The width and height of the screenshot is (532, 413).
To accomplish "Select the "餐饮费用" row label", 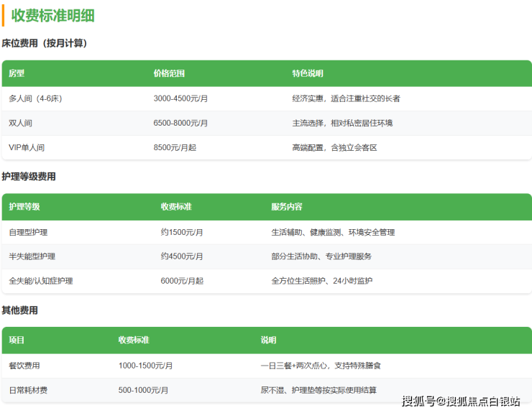I will [x=24, y=366].
